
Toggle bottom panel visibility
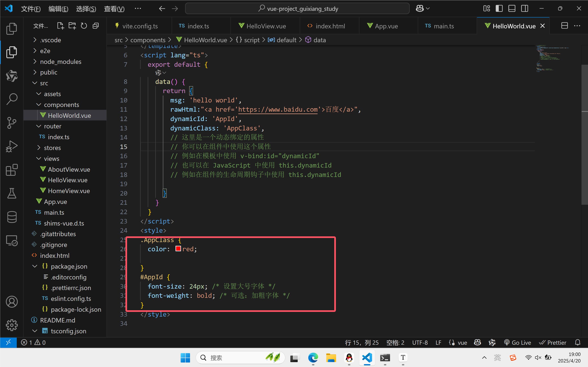[512, 9]
